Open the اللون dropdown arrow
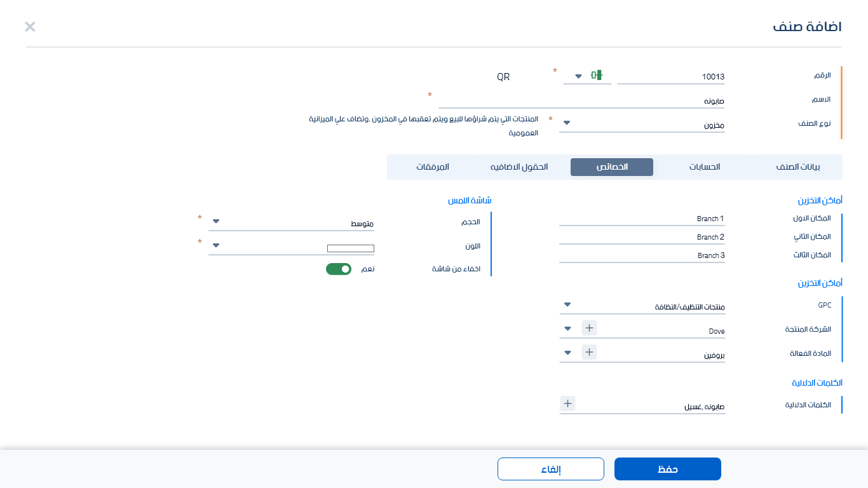 coord(216,245)
